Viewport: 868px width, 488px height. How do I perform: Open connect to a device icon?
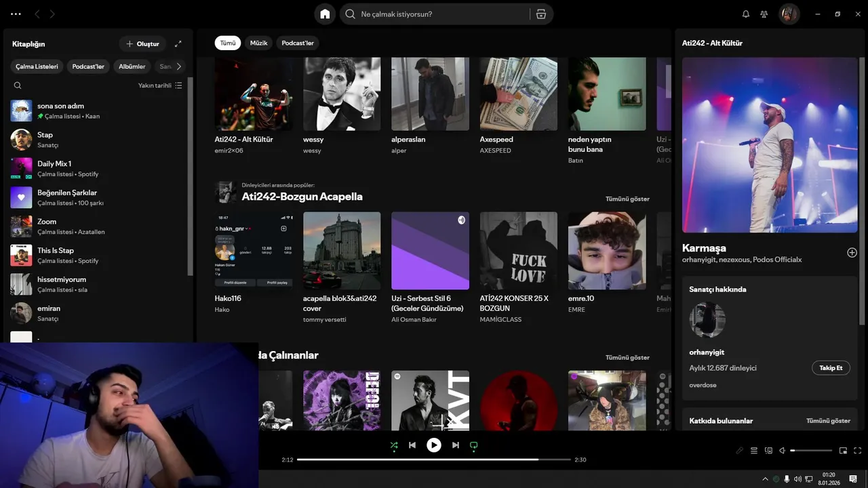tap(768, 451)
